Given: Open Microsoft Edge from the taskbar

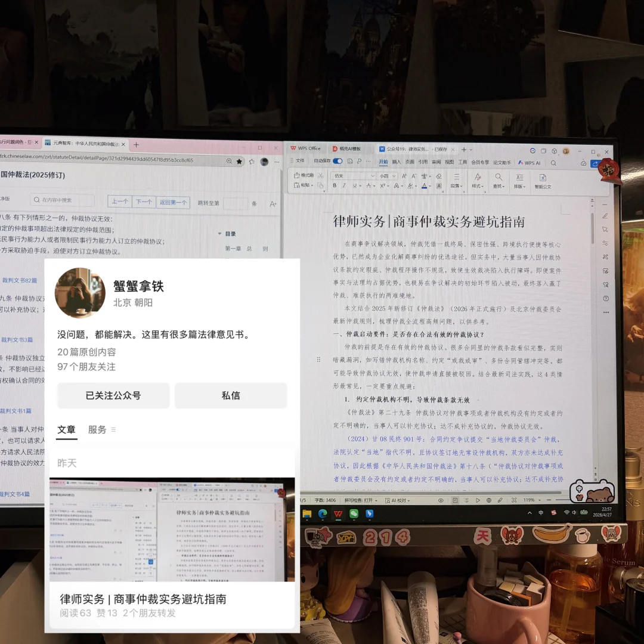Looking at the screenshot, I should 323,513.
